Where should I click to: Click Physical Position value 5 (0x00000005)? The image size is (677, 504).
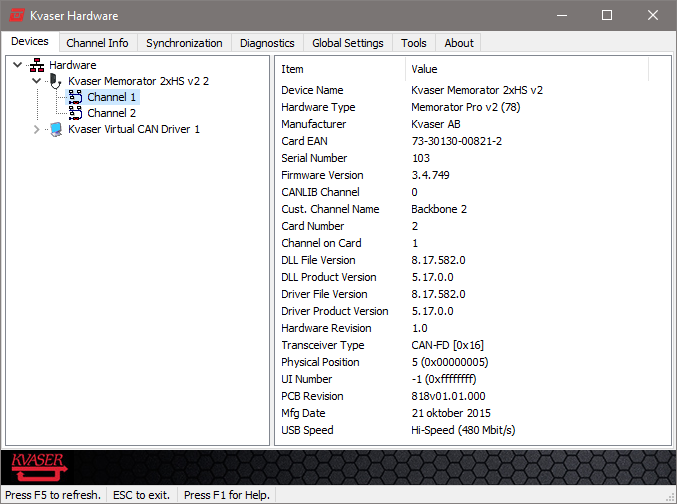(450, 362)
